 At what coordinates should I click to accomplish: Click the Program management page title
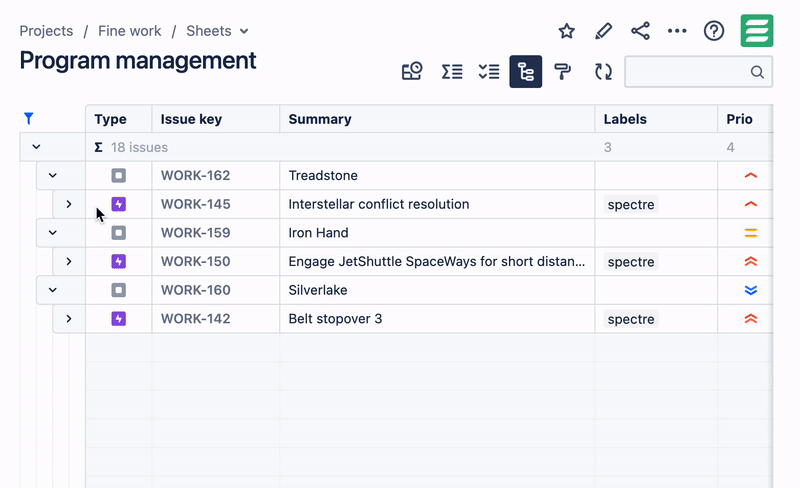pos(138,60)
